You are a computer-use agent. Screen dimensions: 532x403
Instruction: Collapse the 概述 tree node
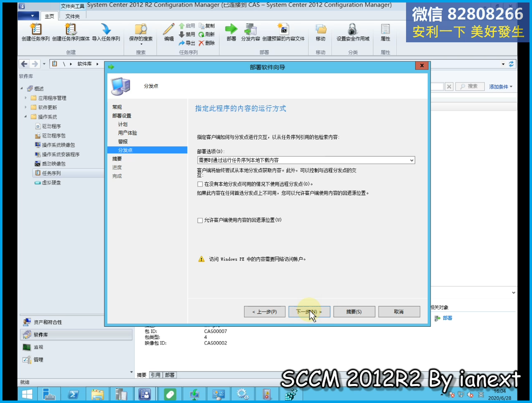22,89
